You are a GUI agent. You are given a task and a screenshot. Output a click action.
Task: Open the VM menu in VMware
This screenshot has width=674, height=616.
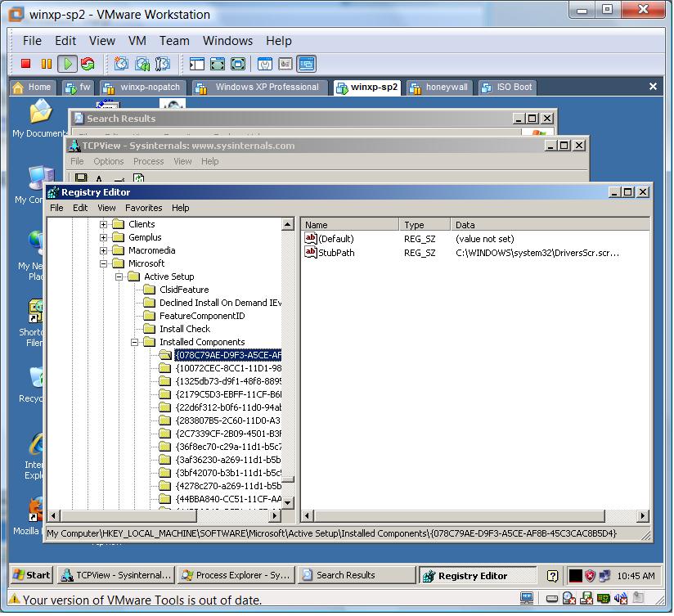(137, 41)
